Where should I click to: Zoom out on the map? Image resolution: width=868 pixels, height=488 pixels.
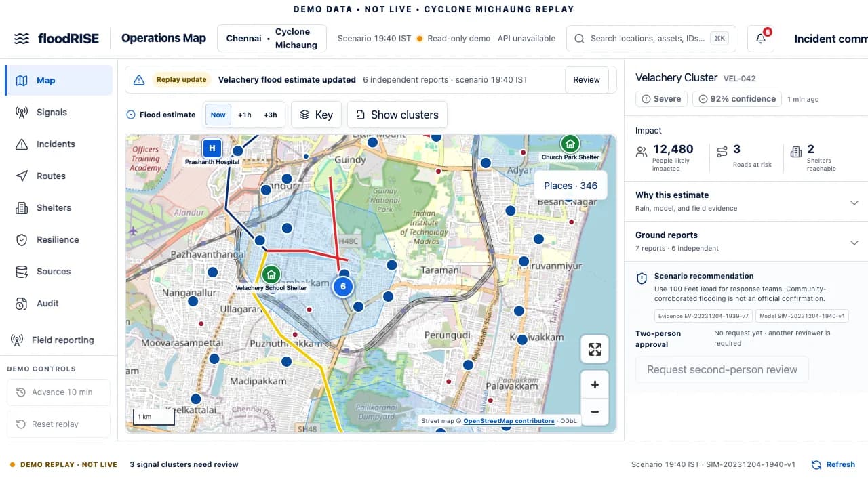point(595,411)
